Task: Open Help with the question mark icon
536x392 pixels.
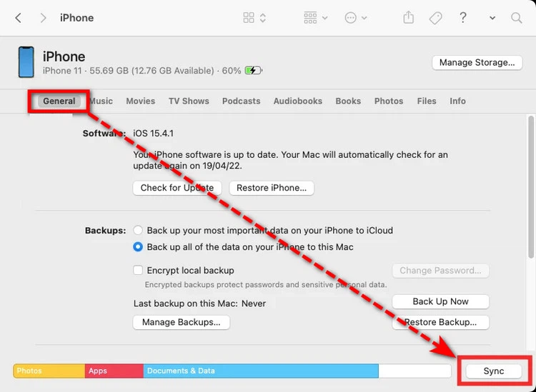Action: [x=463, y=18]
